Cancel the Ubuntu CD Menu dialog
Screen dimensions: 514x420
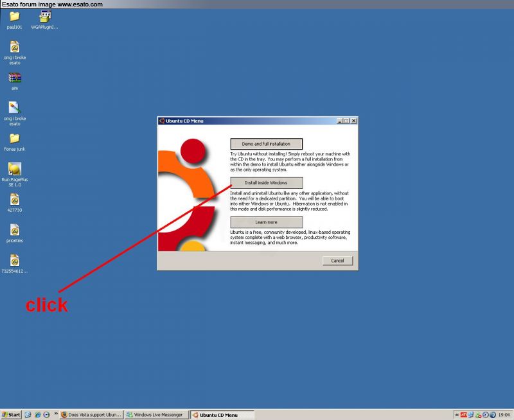point(337,261)
